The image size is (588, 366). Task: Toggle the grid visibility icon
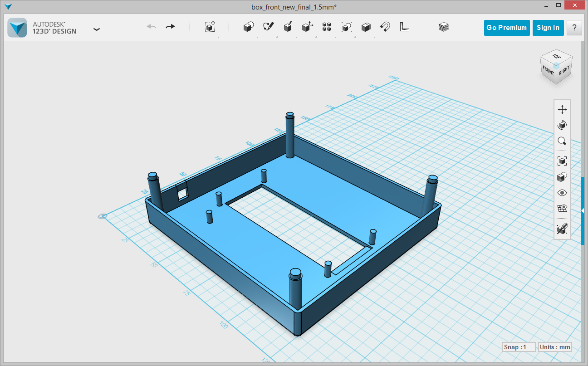click(562, 208)
